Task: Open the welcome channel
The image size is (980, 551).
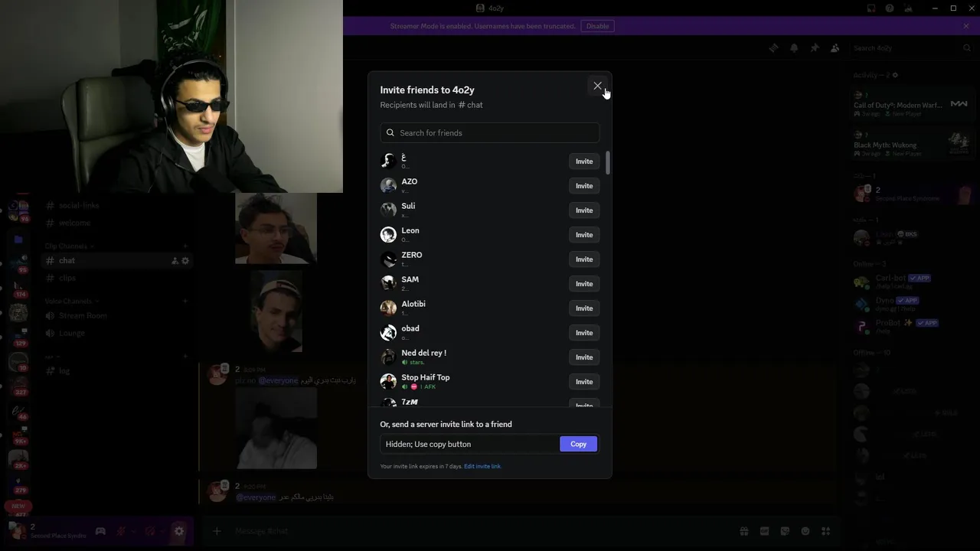Action: pos(116,223)
